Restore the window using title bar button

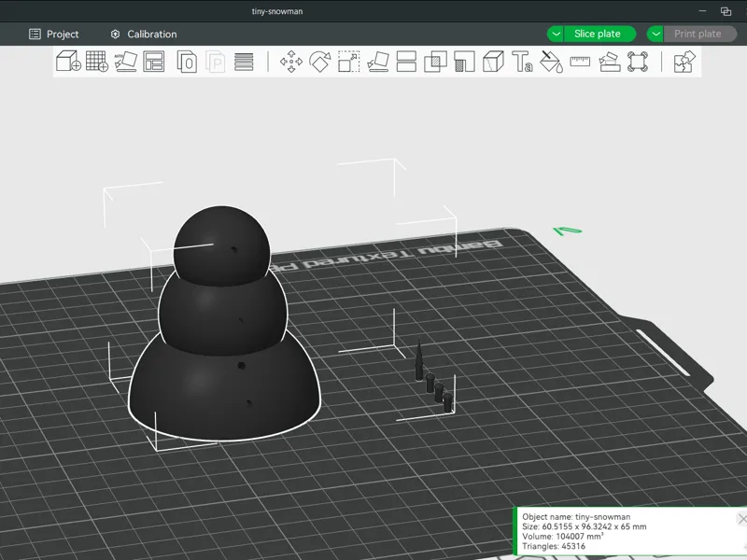coord(726,11)
